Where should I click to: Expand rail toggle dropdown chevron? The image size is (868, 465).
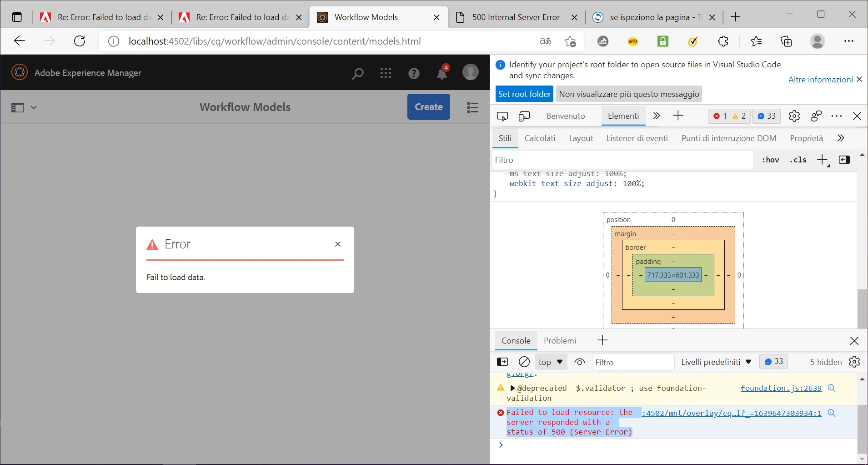34,108
